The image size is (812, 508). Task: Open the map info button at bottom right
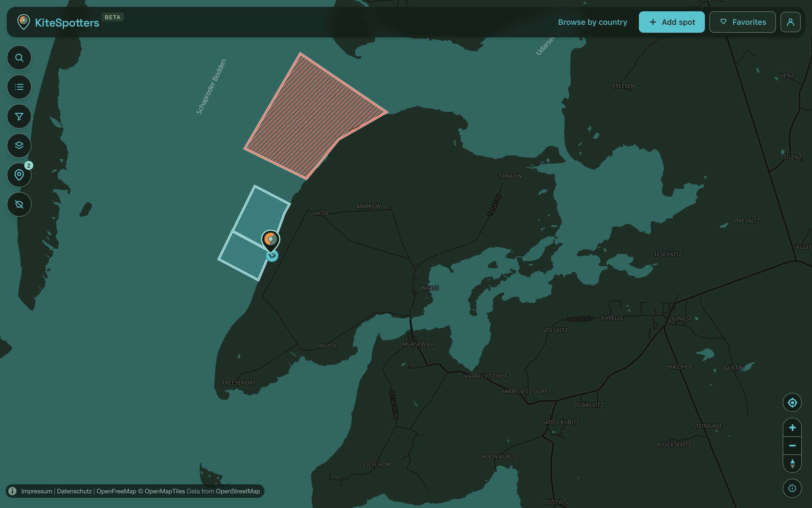(x=792, y=488)
